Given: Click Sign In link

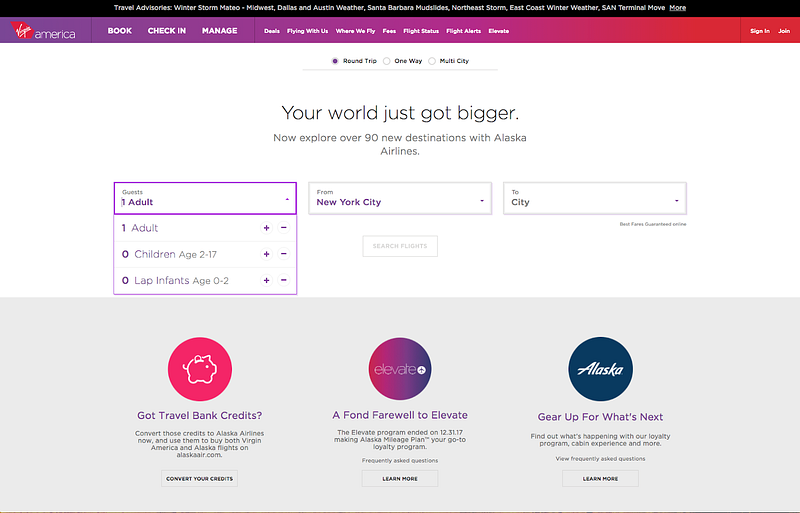Looking at the screenshot, I should (x=760, y=31).
